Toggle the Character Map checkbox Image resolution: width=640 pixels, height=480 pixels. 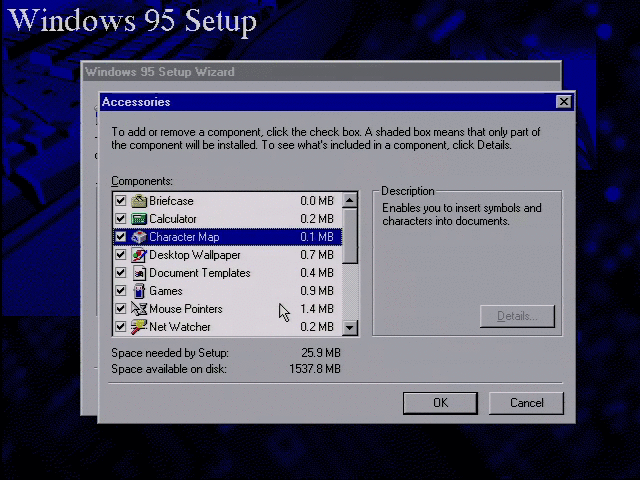click(120, 237)
